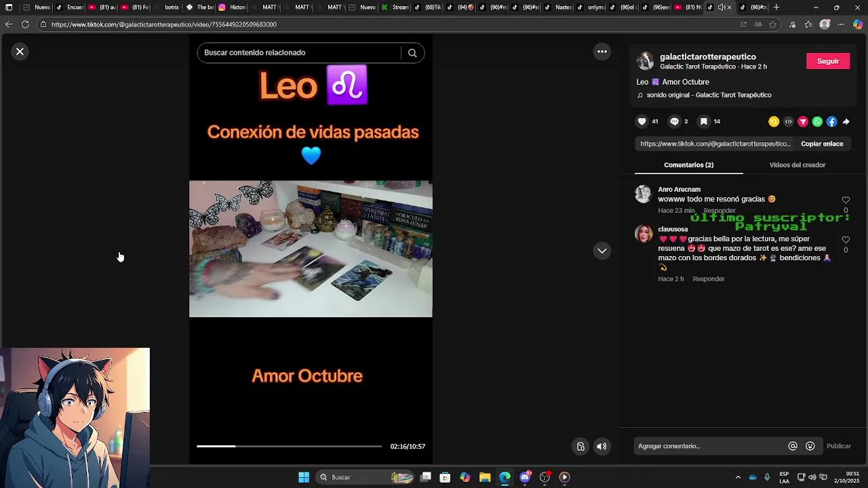The image size is (868, 488).
Task: Open the new browser tab plus button
Action: (x=776, y=7)
